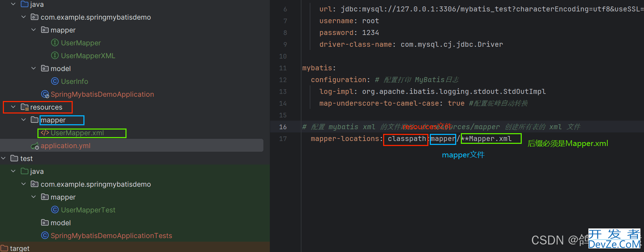Click the application.yml config file icon
The height and width of the screenshot is (252, 644).
35,146
